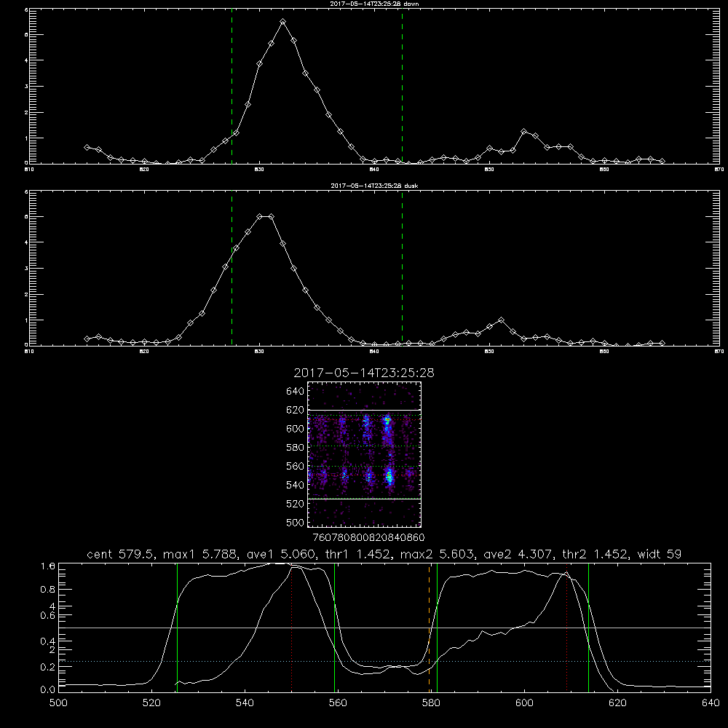Screen dimensions: 728x728
Task: Click the solid green line near 581 in bottom plot
Action: (x=437, y=628)
